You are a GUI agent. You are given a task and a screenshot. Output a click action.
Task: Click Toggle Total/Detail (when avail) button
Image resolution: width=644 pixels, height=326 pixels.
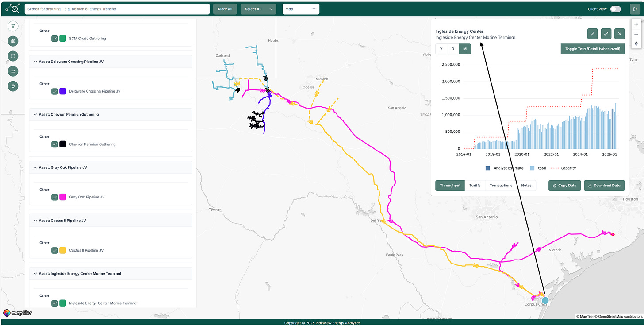coord(593,49)
